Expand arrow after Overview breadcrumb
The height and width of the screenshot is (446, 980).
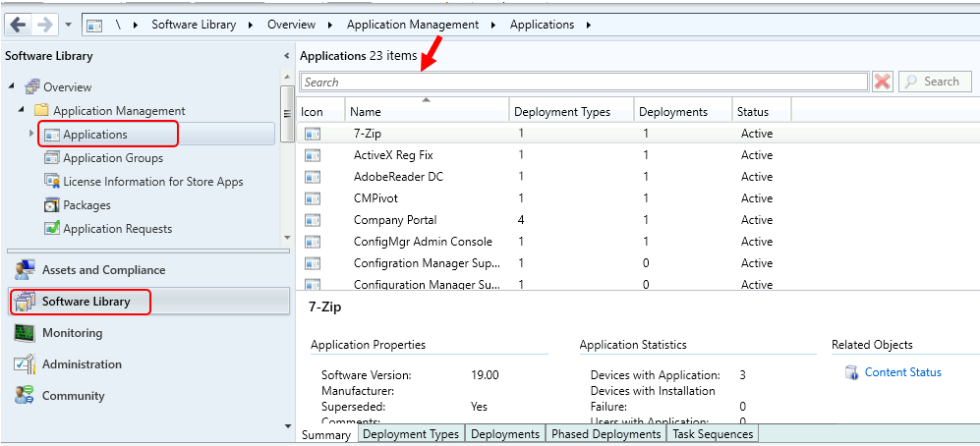(x=330, y=26)
